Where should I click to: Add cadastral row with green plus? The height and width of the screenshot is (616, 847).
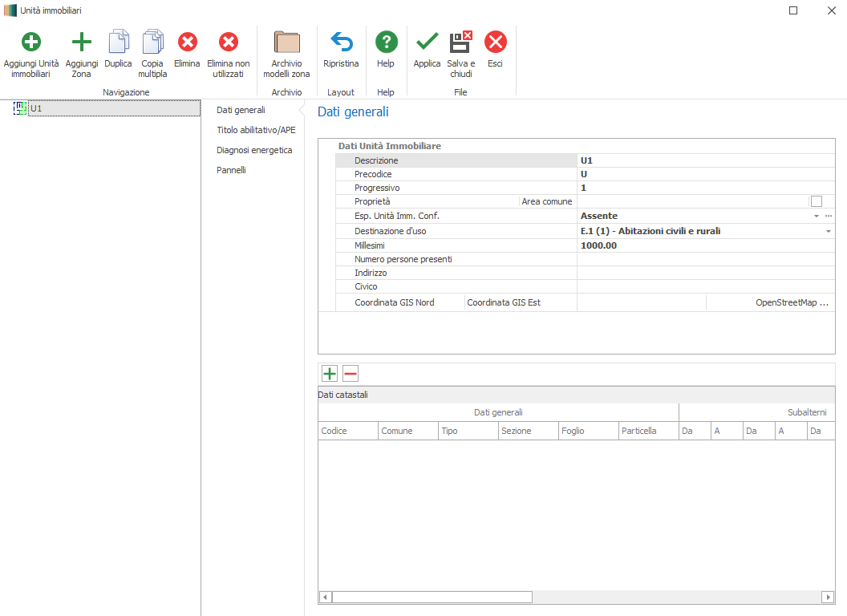[x=329, y=373]
